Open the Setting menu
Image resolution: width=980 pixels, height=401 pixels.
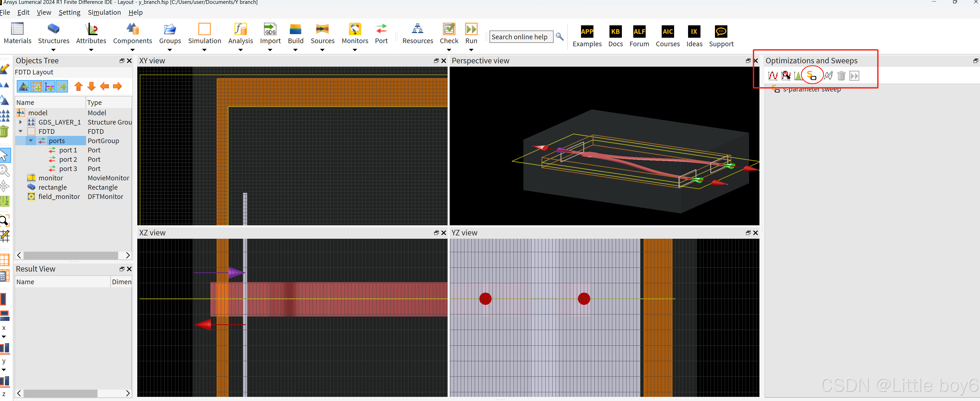tap(69, 13)
